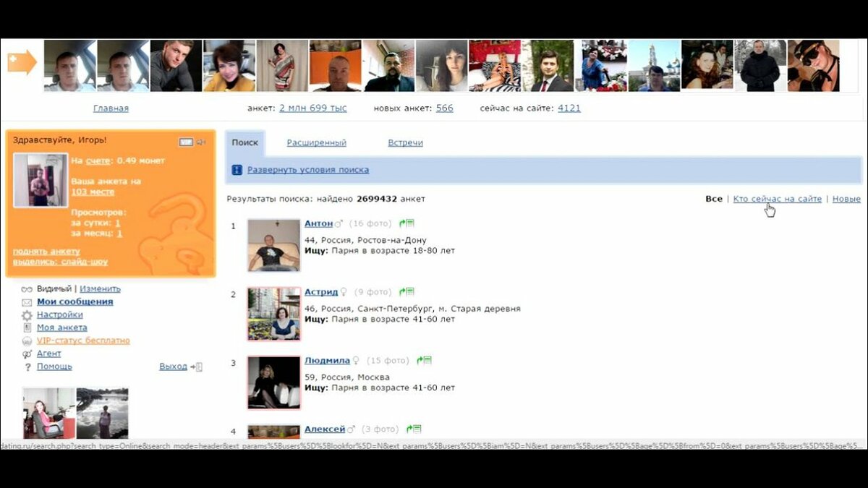Click the выделись: слайд-шоу link
This screenshot has width=868, height=488.
click(x=61, y=262)
